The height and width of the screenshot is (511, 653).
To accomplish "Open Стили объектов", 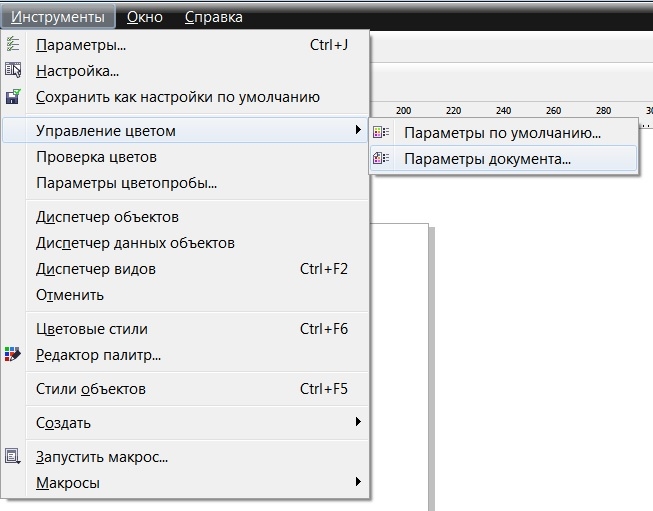I will [90, 389].
